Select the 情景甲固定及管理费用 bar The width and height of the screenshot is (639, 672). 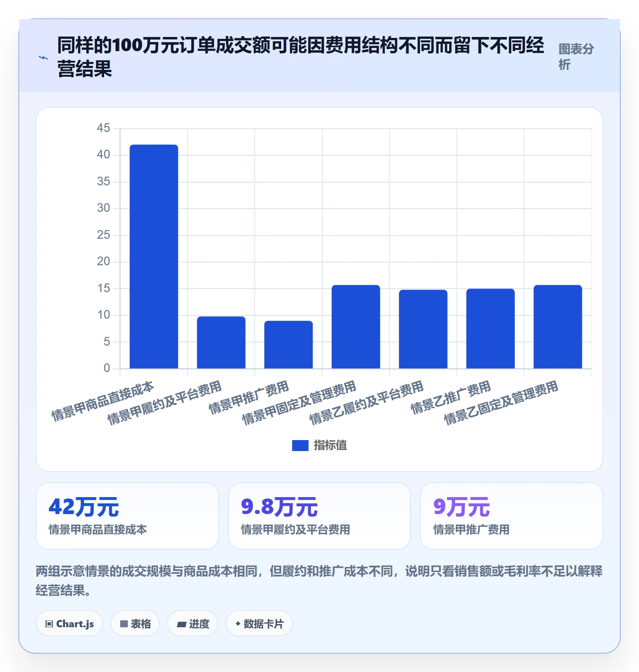(x=356, y=327)
